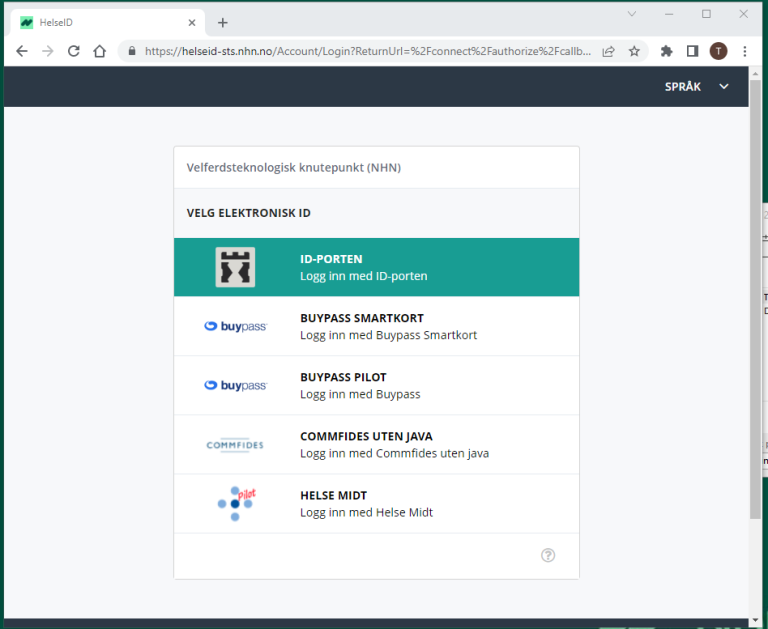Choose Commfides uten Java login option
768x629 pixels.
tap(394, 445)
